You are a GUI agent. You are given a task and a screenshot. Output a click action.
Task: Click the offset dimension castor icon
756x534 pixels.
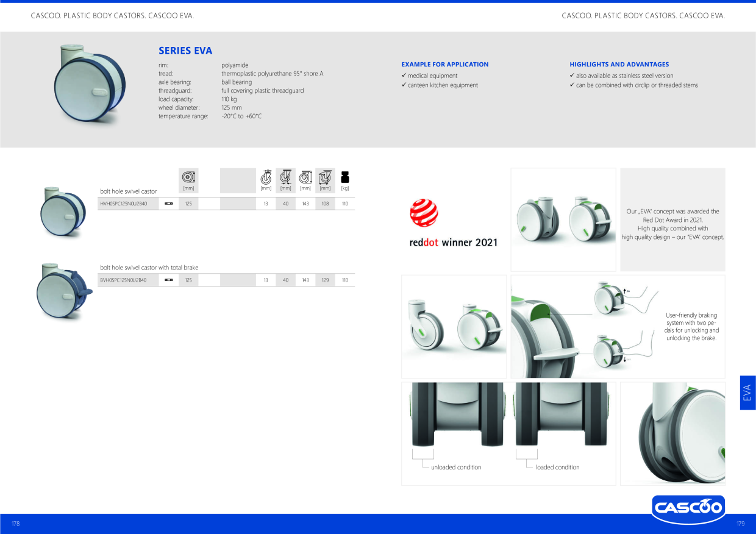[x=285, y=177]
